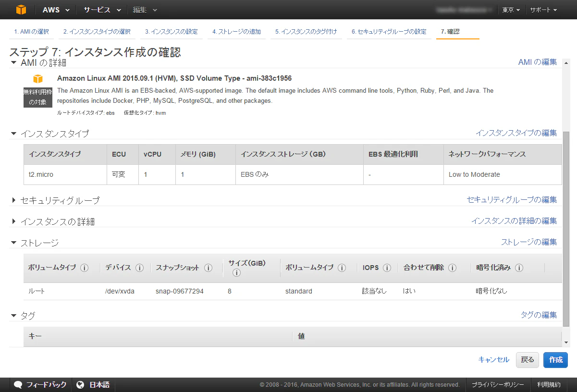This screenshot has width=577, height=392.
Task: Click the /dev/xvda device cell
Action: tap(120, 292)
